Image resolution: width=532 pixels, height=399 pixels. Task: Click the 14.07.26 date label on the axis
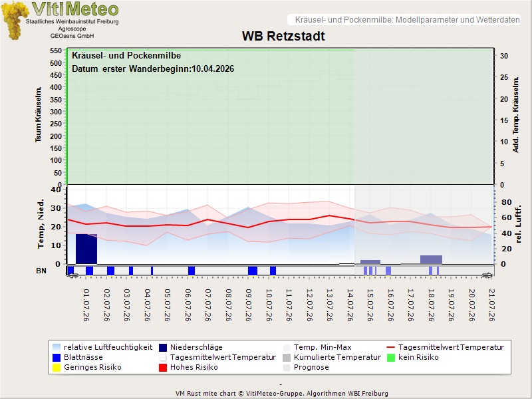point(350,305)
